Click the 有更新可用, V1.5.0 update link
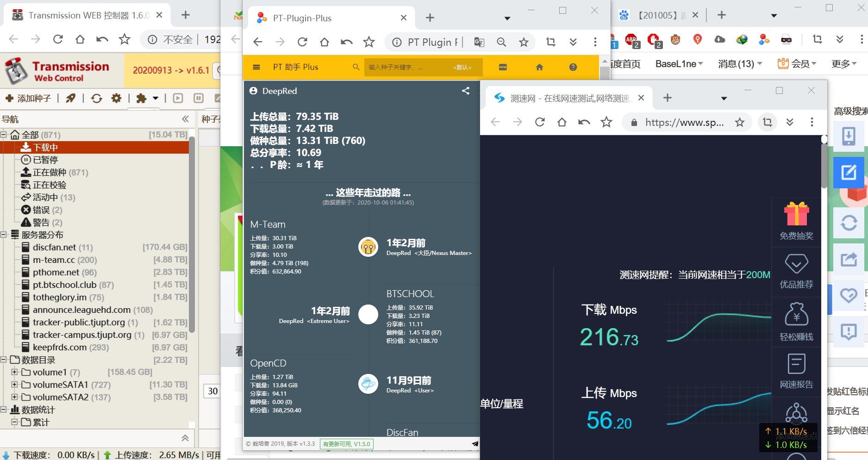The width and height of the screenshot is (868, 460). click(347, 444)
